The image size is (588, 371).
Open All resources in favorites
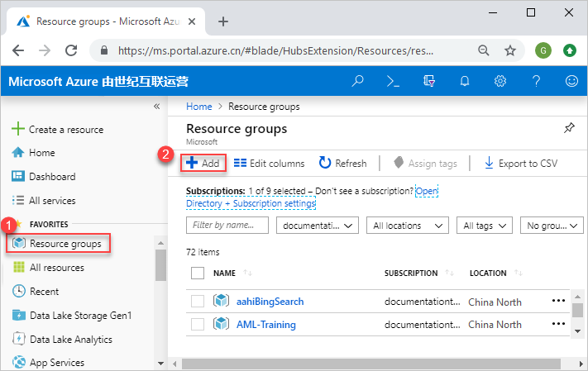click(x=48, y=268)
